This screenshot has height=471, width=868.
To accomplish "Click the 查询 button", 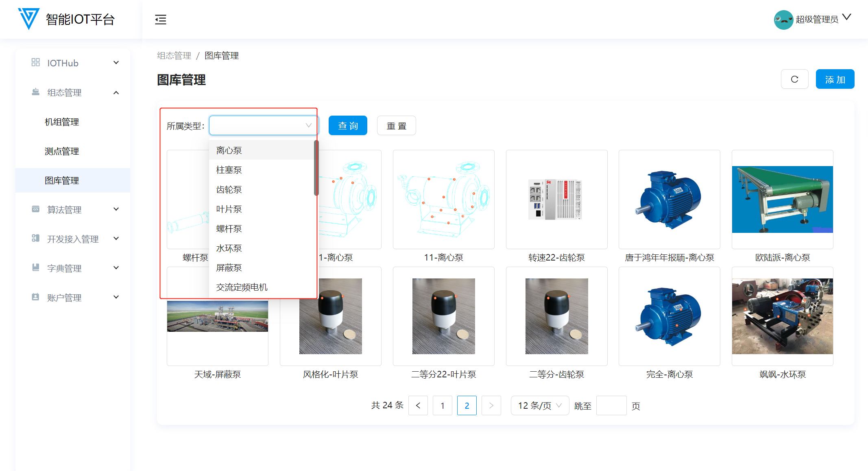I will point(348,126).
